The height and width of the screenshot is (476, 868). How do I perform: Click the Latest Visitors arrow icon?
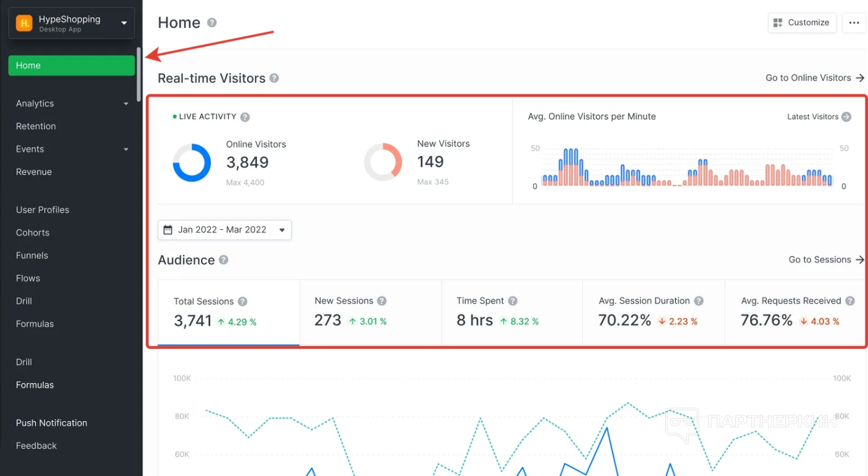click(x=846, y=117)
